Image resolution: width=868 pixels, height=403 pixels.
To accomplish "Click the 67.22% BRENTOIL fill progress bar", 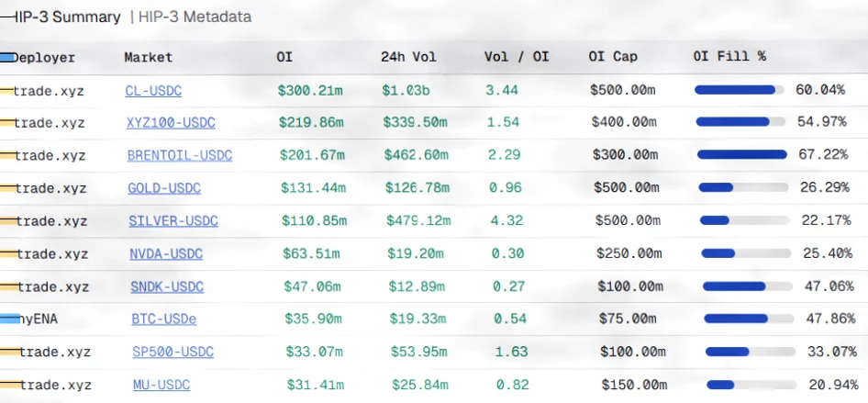I will [742, 154].
